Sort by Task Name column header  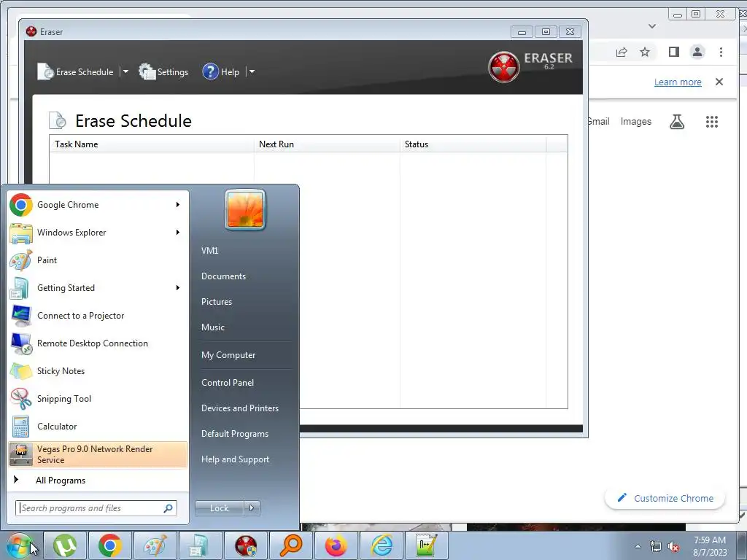pos(152,144)
